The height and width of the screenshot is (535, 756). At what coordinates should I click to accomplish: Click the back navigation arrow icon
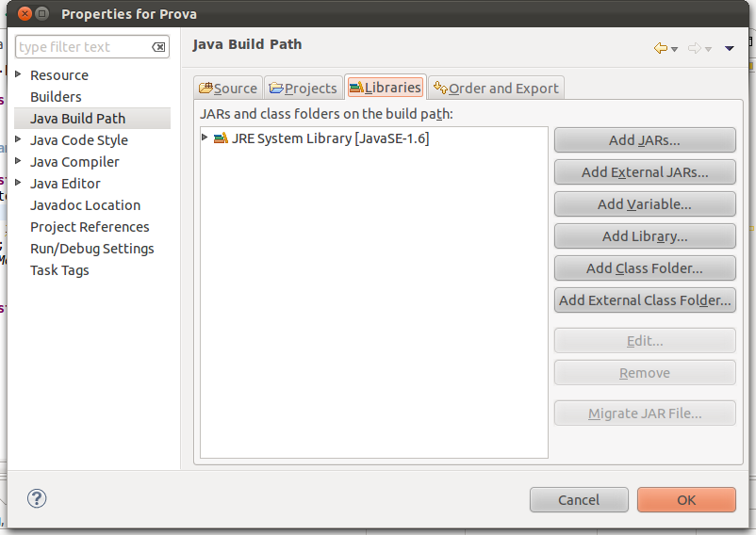660,48
